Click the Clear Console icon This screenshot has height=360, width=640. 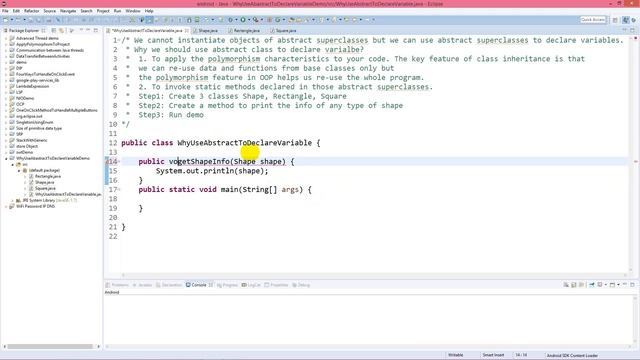pyautogui.click(x=566, y=285)
